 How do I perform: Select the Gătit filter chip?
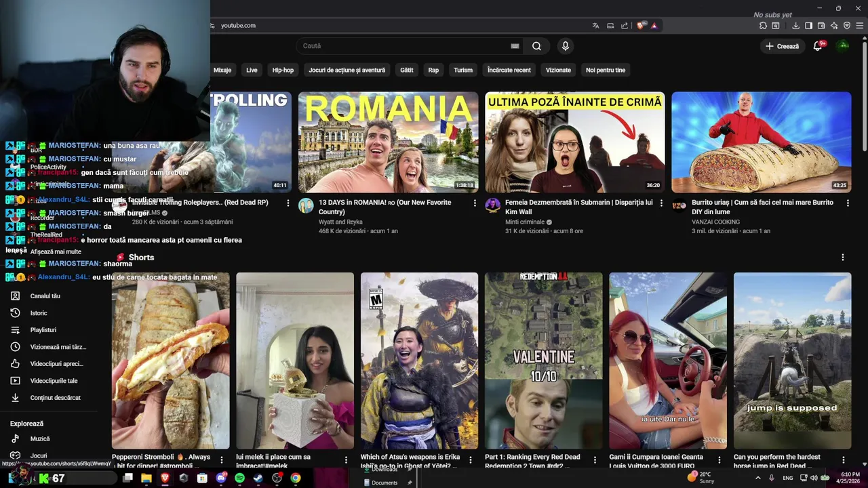click(x=407, y=70)
